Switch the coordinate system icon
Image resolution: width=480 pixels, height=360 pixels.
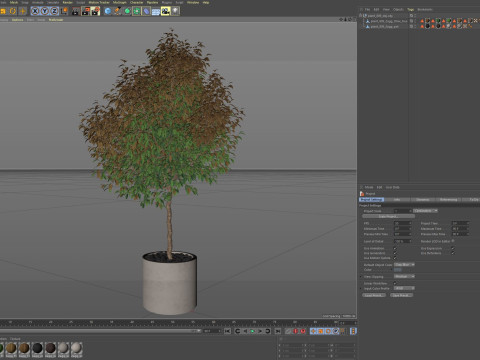point(64,11)
